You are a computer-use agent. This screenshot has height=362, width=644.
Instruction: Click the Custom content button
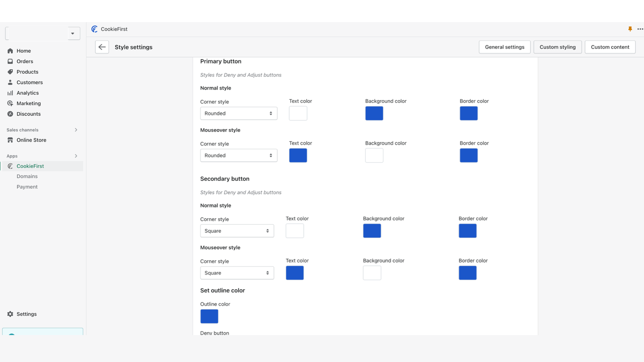tap(610, 47)
